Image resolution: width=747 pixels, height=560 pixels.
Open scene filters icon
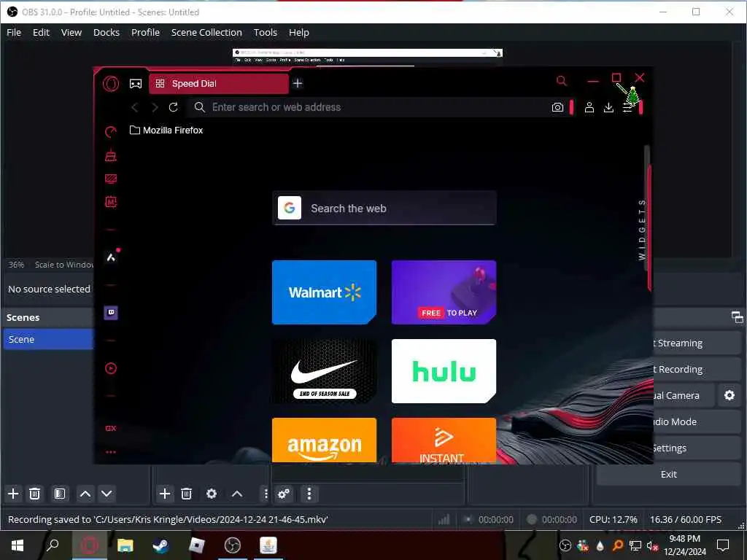pos(60,494)
